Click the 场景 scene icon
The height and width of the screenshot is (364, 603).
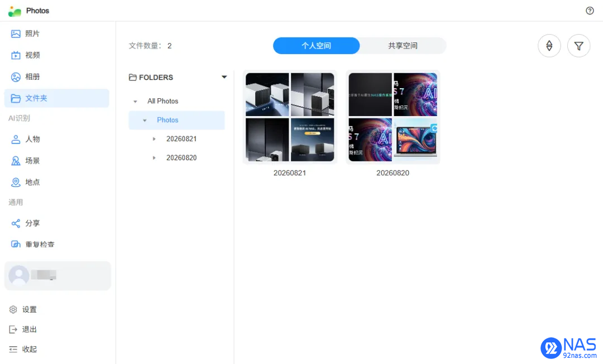point(16,161)
